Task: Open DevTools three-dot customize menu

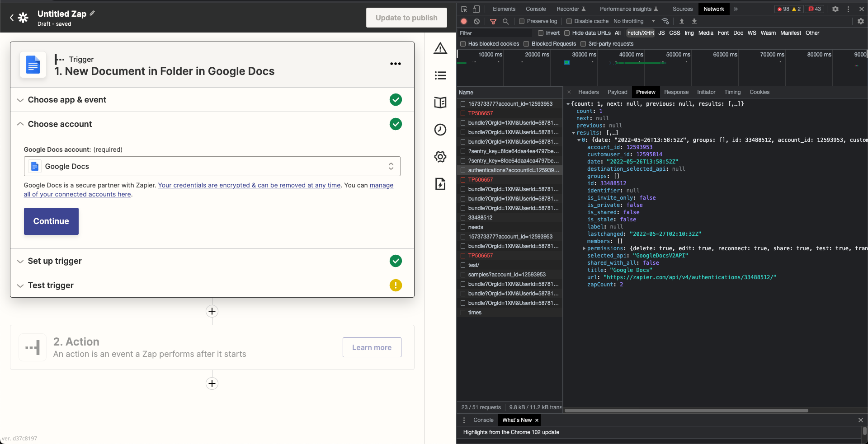Action: (849, 9)
